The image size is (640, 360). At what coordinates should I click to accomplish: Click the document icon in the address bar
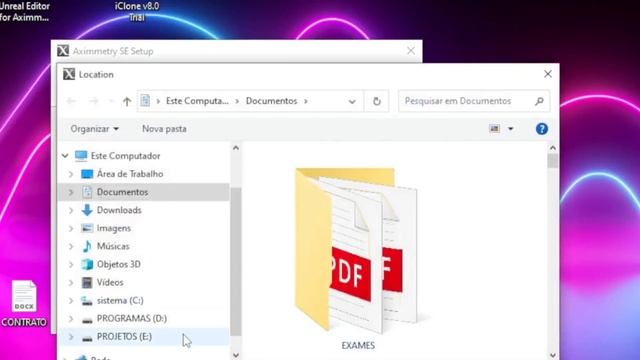[x=145, y=100]
